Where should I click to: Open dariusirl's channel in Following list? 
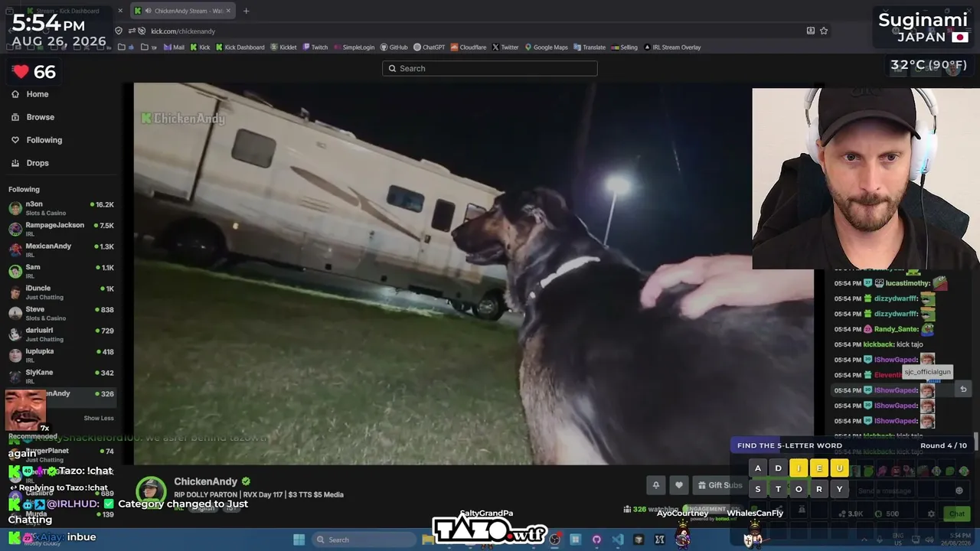pos(61,334)
